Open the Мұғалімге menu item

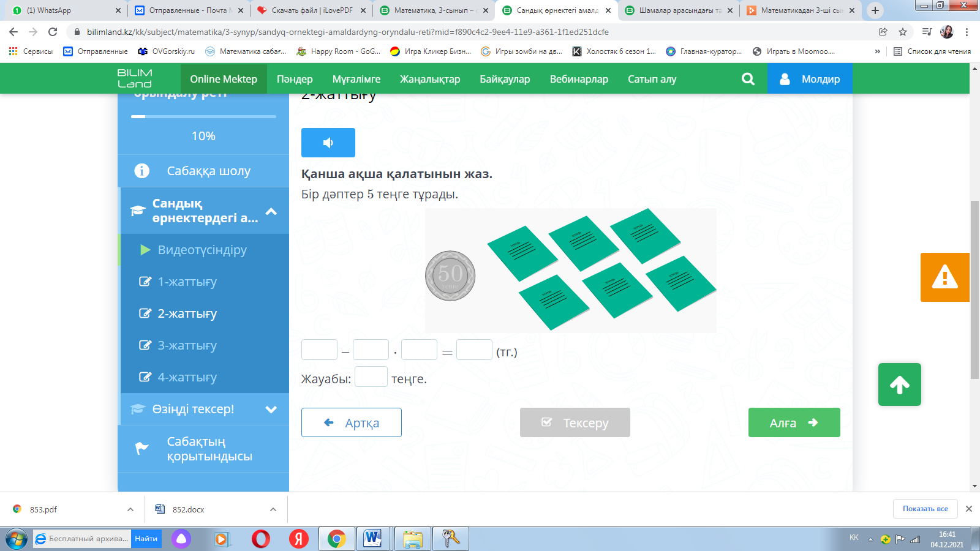coord(356,79)
